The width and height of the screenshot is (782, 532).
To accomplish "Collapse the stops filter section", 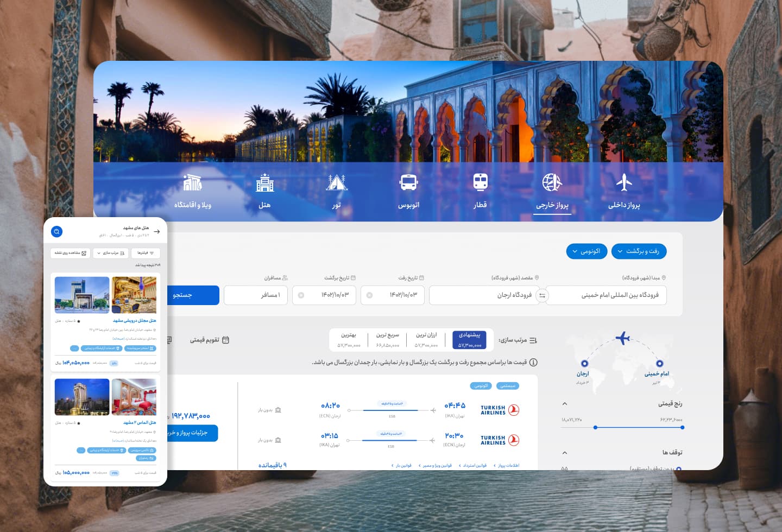I will pyautogui.click(x=565, y=453).
